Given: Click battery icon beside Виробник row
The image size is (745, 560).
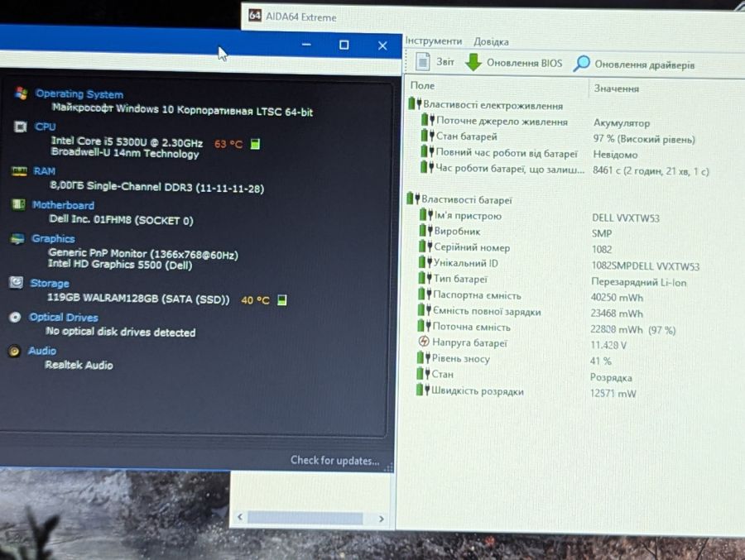Looking at the screenshot, I should (x=425, y=230).
